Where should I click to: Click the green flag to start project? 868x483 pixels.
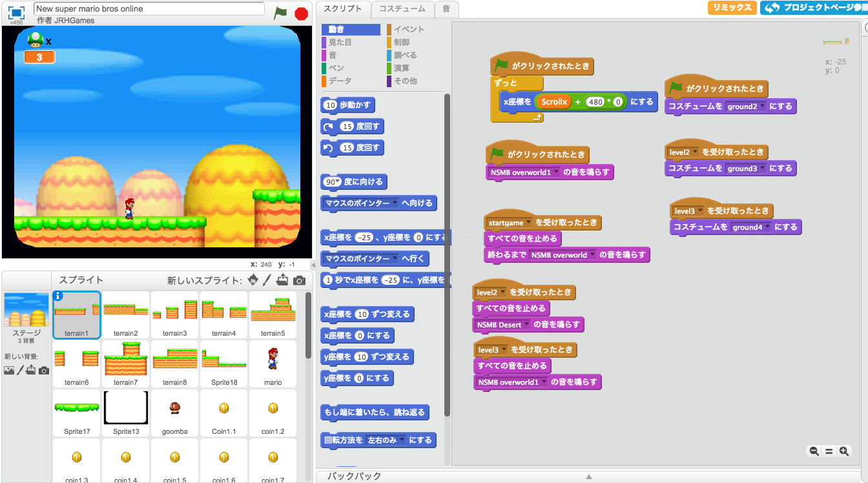click(x=280, y=13)
